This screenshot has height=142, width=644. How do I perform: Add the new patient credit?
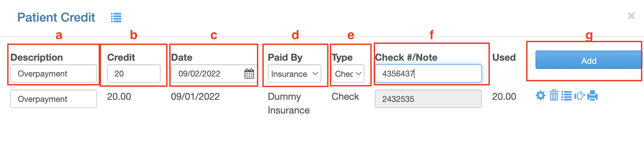(x=589, y=60)
